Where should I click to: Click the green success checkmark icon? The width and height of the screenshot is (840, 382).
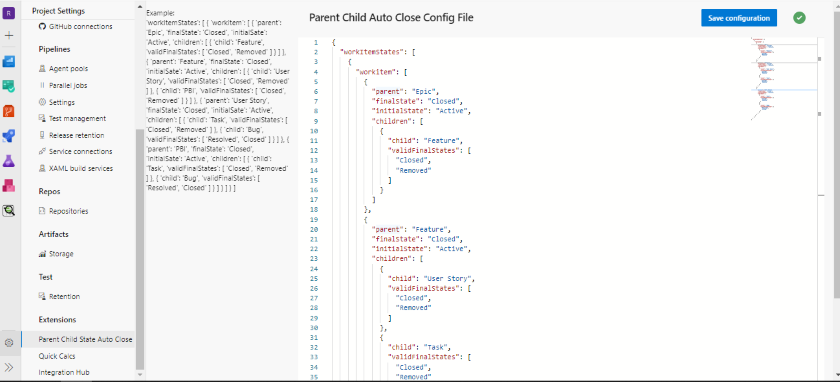tap(799, 18)
